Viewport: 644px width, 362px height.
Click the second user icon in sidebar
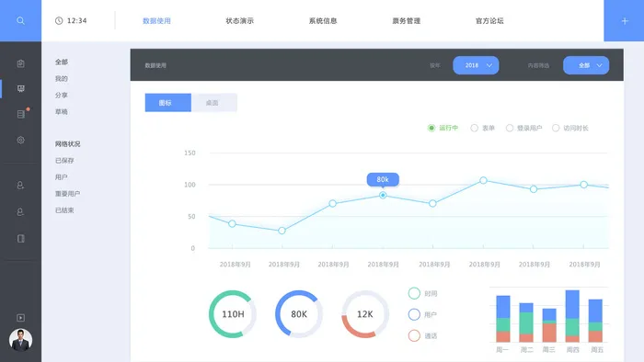(20, 211)
